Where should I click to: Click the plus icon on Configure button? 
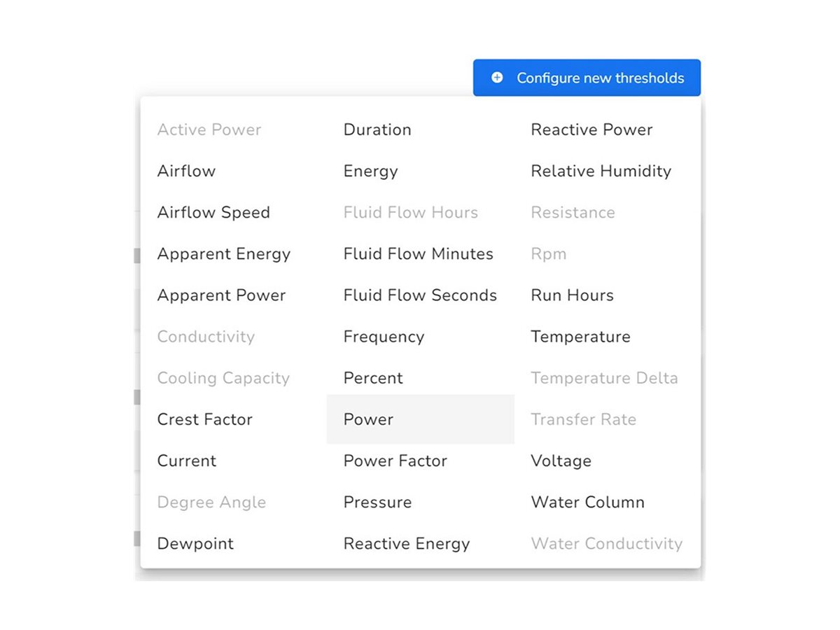pos(497,78)
